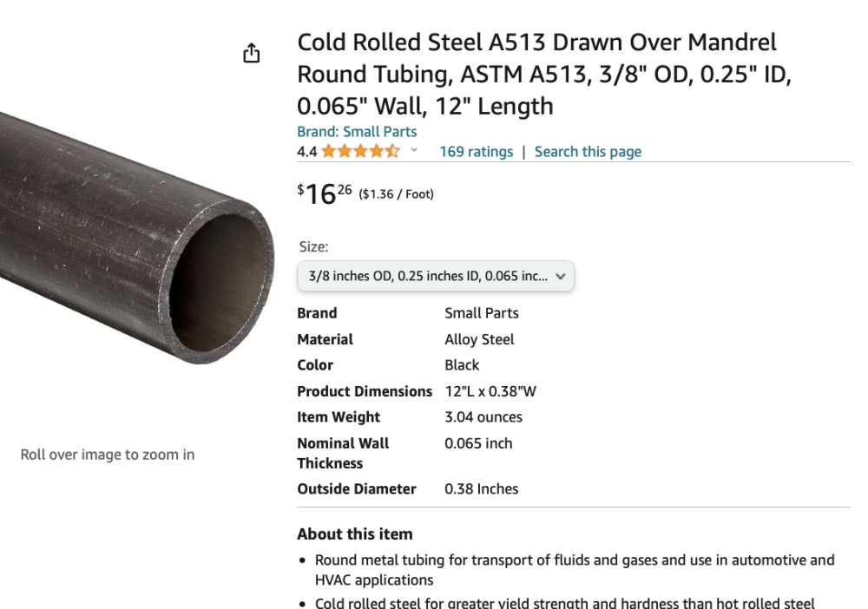Screen dimensions: 868x609
Task: Click the Nominal Wall Thickness label
Action: [343, 453]
